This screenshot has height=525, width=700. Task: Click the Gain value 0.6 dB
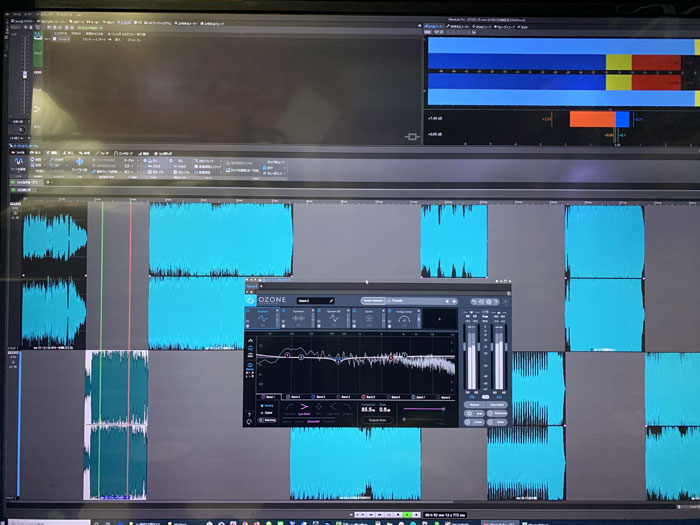click(x=384, y=410)
